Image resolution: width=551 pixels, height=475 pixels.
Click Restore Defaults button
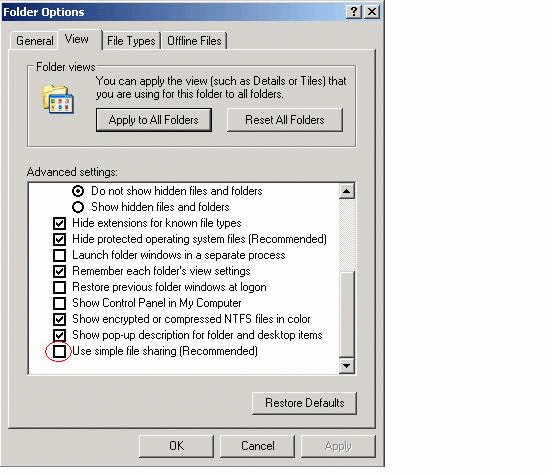point(304,403)
